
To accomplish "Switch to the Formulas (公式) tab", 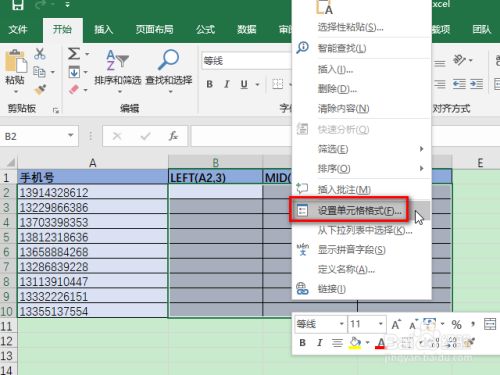I will click(205, 30).
